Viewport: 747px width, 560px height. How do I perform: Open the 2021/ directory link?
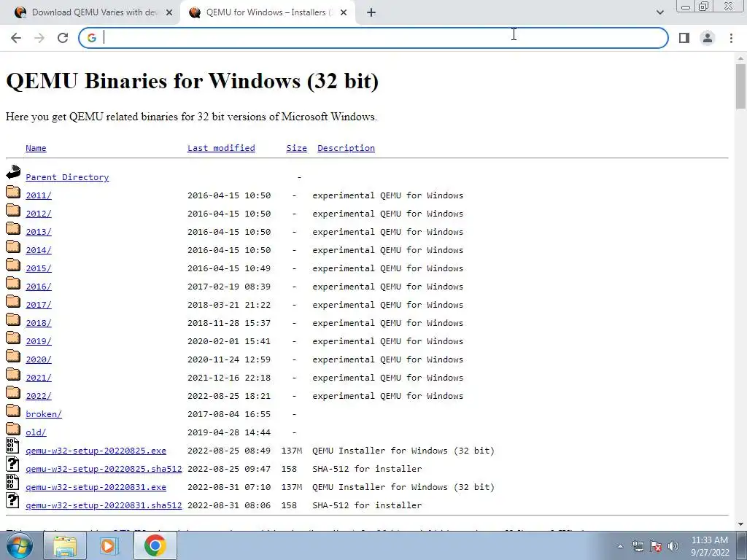(x=39, y=378)
